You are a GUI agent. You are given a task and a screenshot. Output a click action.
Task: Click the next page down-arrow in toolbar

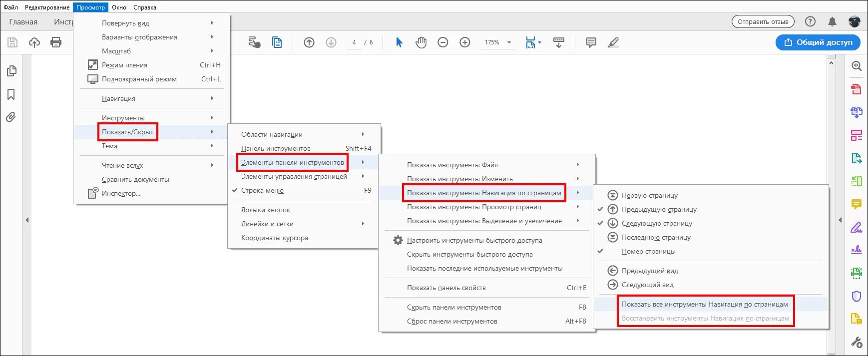tap(331, 42)
